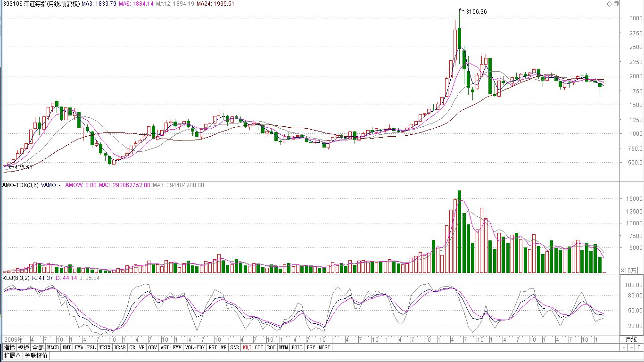Viewport: 644px width, 362px height.
Task: Select the CCI indicator tab
Action: [259, 347]
